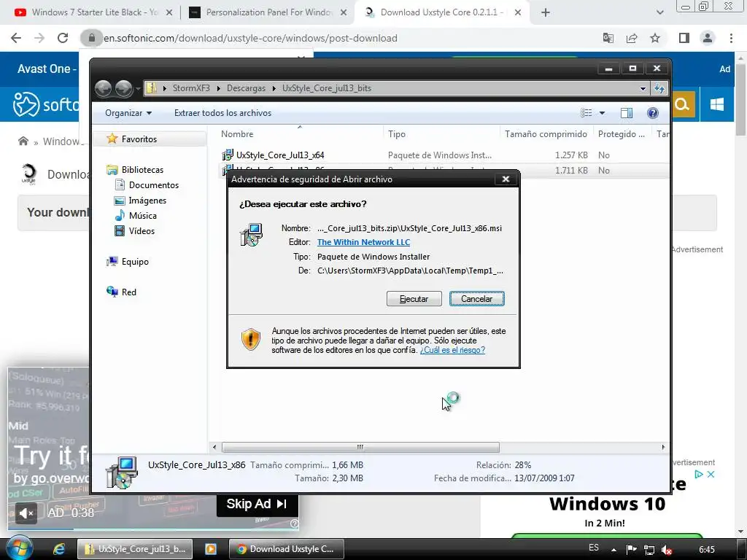Sort by Tamaño comprimido column
The width and height of the screenshot is (747, 560).
click(x=546, y=134)
